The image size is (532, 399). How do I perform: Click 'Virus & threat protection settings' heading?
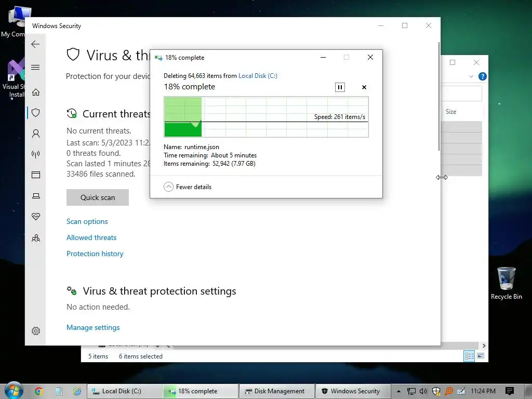pos(159,291)
